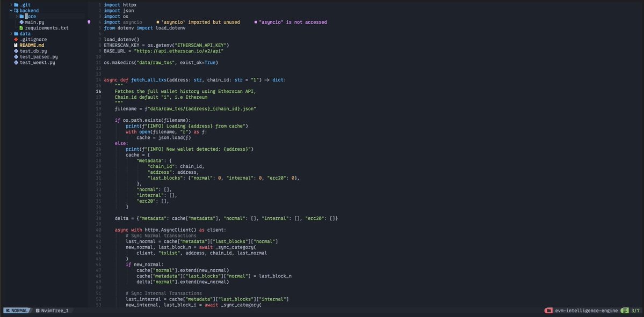Image resolution: width=644 pixels, height=317 pixels.
Task: Click the Python icon beside test_parser.py
Action: (x=17, y=57)
